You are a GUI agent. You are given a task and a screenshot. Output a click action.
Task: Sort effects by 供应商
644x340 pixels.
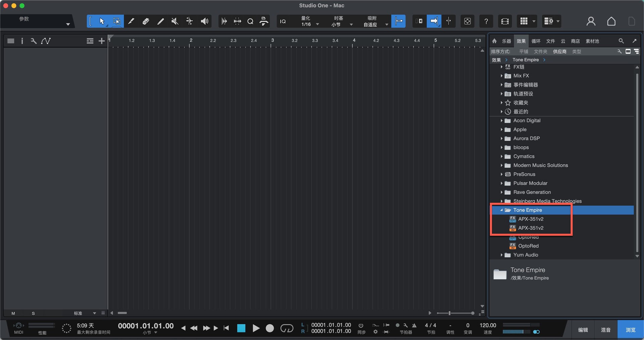[x=560, y=52]
